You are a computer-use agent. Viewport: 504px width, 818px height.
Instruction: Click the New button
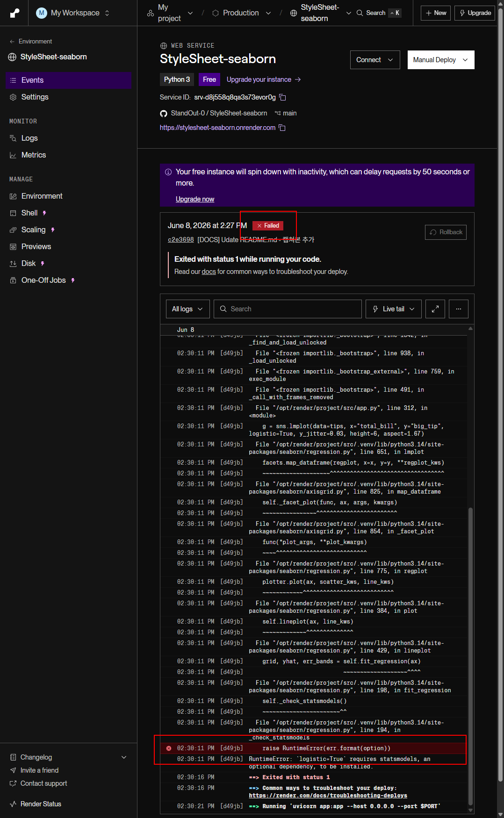click(436, 13)
